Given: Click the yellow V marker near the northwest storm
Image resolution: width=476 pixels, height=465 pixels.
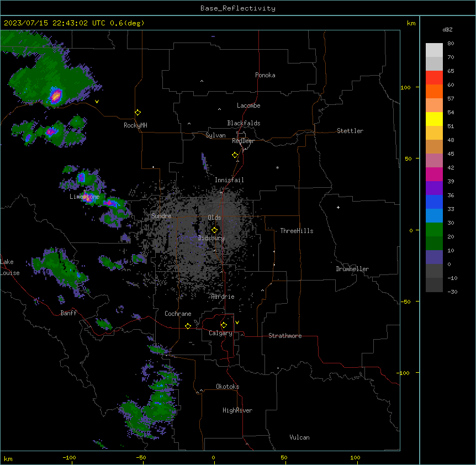Looking at the screenshot, I should pos(97,102).
